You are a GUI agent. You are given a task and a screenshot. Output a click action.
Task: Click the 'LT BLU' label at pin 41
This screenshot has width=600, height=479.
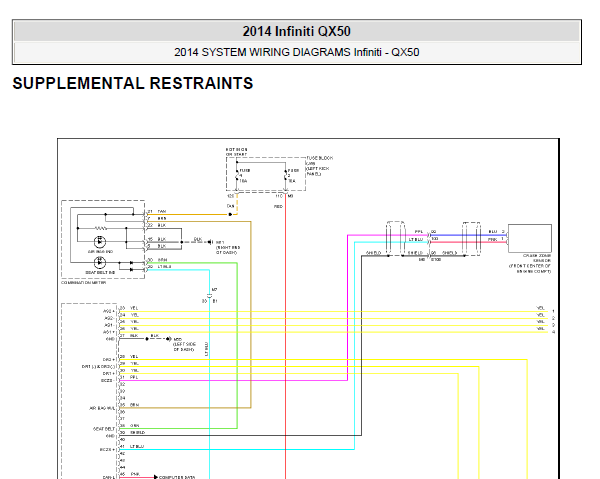pyautogui.click(x=137, y=446)
